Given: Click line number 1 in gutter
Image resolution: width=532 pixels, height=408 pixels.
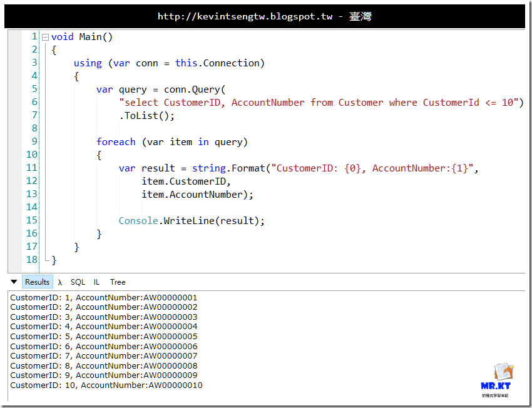Looking at the screenshot, I should pyautogui.click(x=34, y=36).
